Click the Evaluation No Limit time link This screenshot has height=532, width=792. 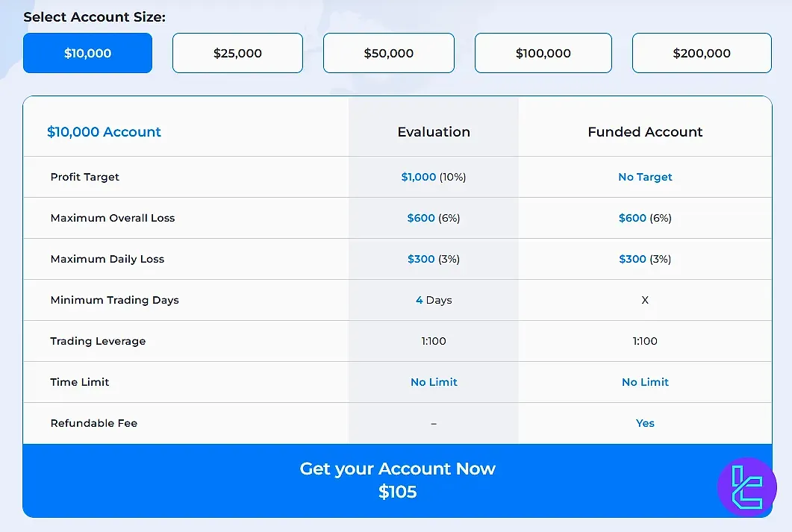[x=434, y=381]
